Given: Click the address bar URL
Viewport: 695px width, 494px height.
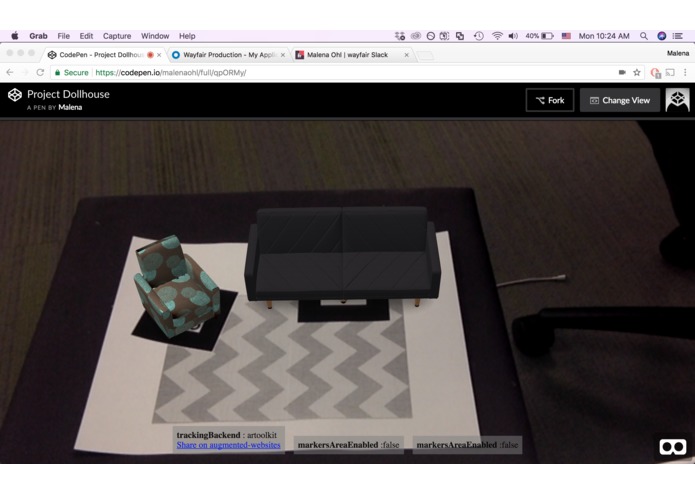Looking at the screenshot, I should click(171, 72).
